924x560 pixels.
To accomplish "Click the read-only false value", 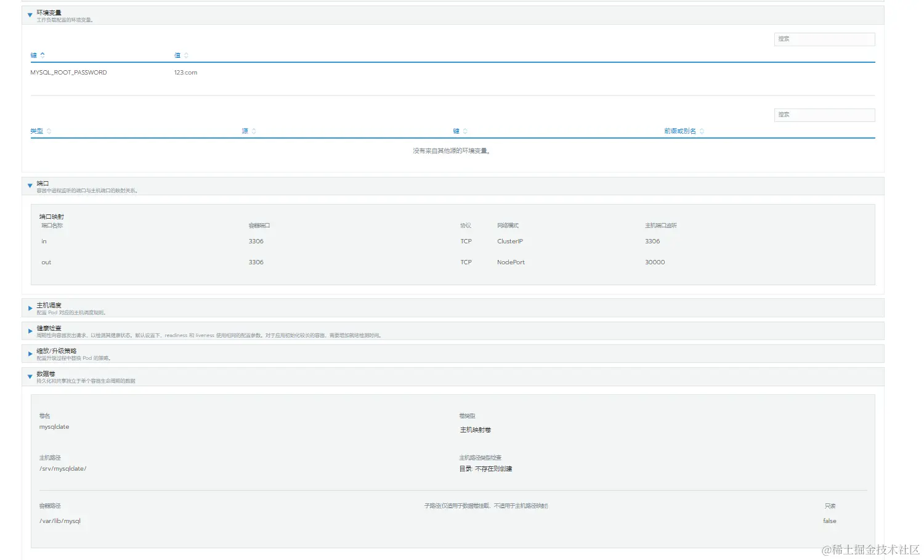I will (x=830, y=521).
